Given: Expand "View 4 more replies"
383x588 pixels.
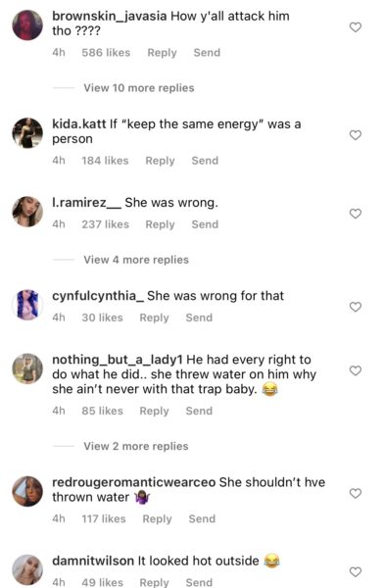Looking at the screenshot, I should [136, 260].
